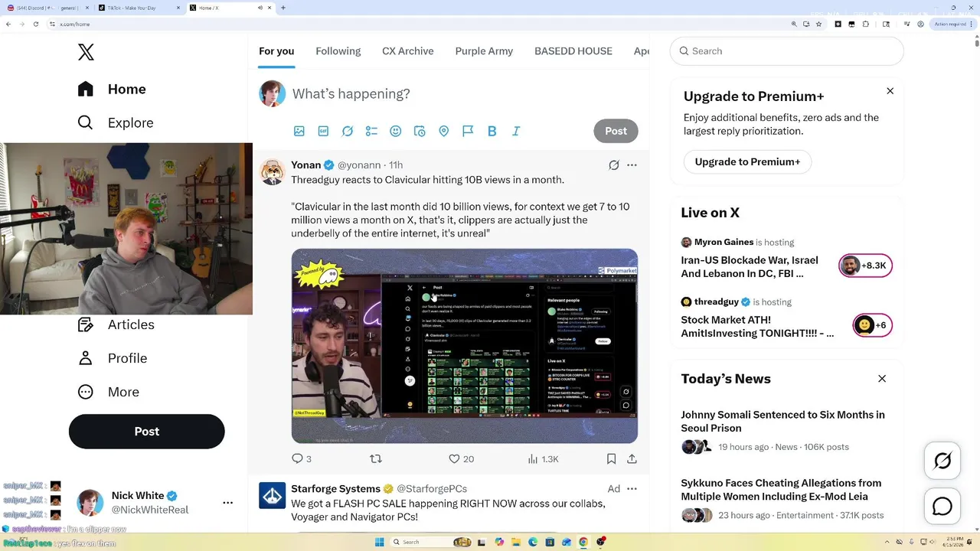Open a new browser tab
980x551 pixels.
[x=283, y=8]
